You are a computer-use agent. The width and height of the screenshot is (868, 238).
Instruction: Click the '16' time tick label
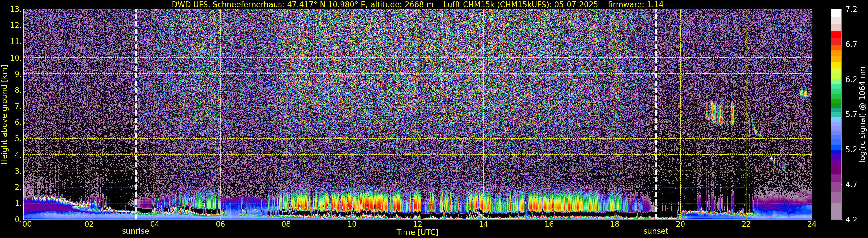click(x=549, y=224)
